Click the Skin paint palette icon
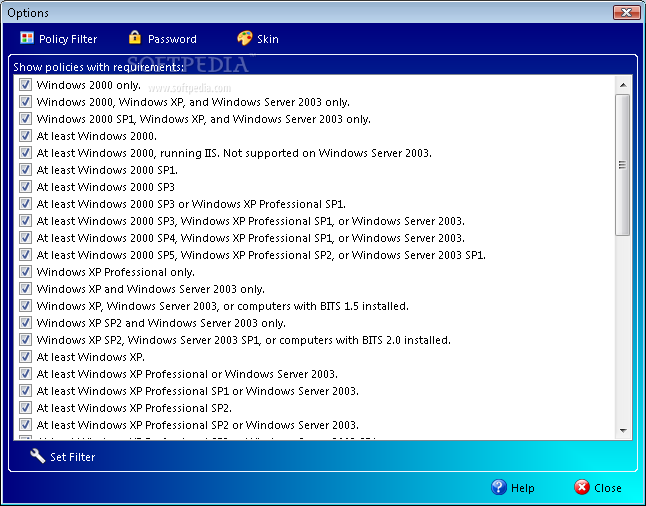The width and height of the screenshot is (646, 506). click(245, 38)
